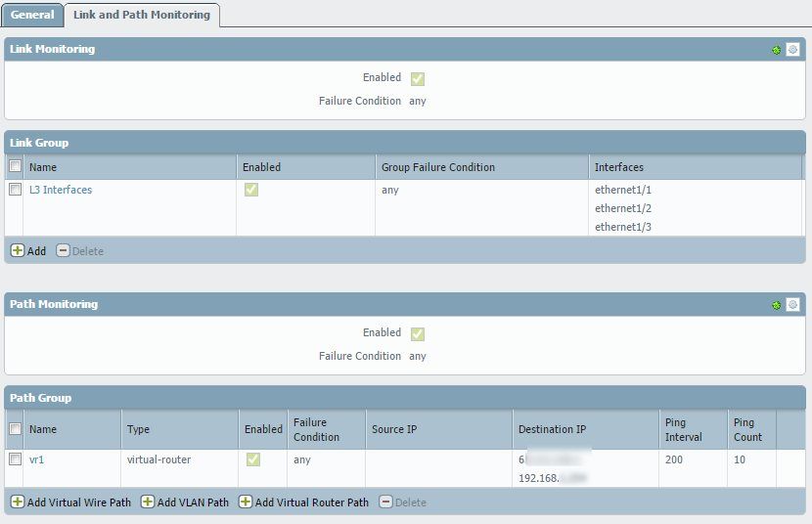Image resolution: width=812 pixels, height=524 pixels.
Task: Click green help icon in Link Monitoring header
Action: coord(776,50)
